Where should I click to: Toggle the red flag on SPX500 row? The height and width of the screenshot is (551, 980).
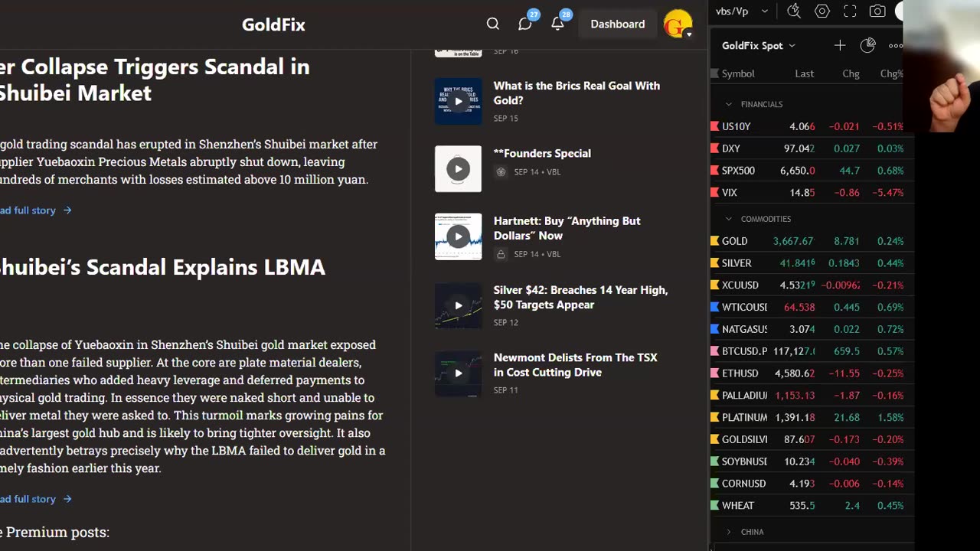coord(715,171)
